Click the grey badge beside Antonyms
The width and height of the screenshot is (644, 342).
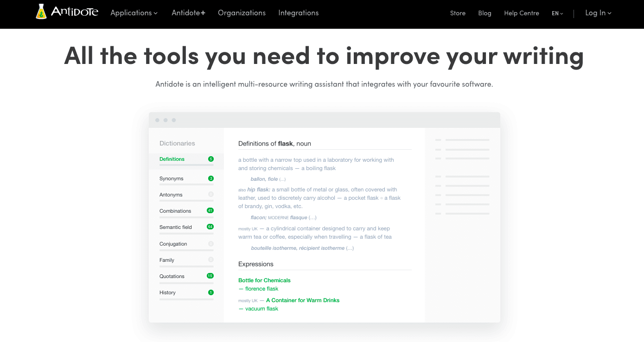click(211, 195)
